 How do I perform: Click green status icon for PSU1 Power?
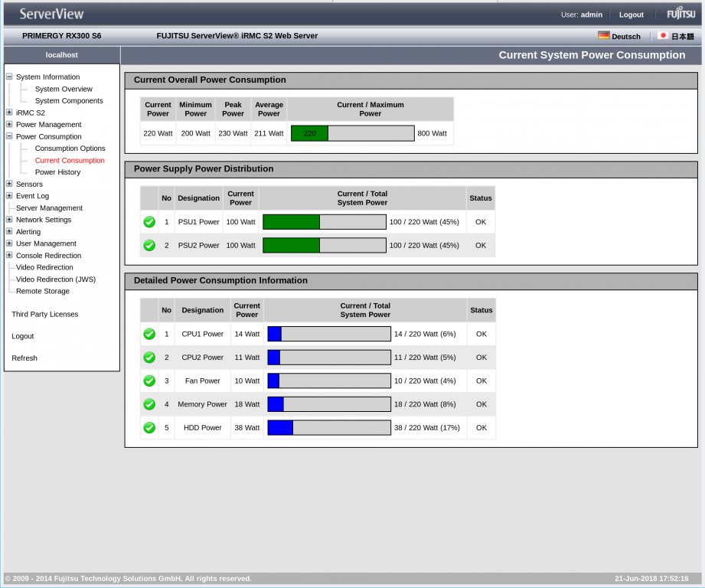149,222
